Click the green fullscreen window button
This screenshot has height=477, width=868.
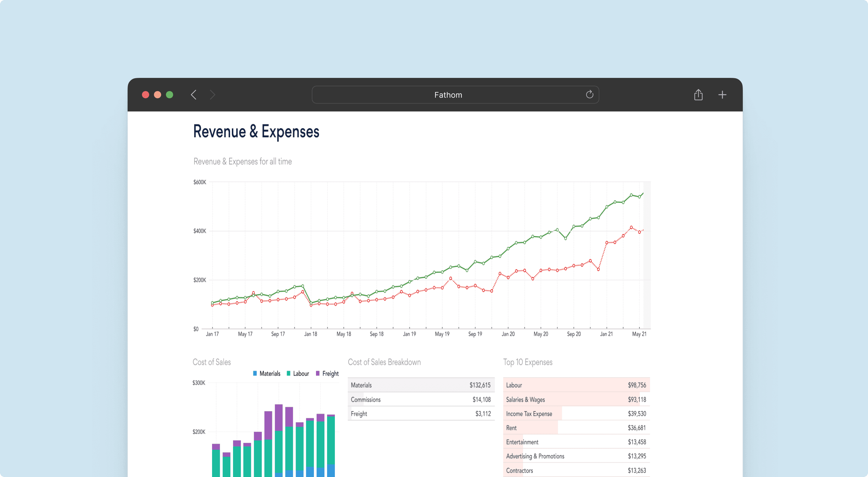pos(170,95)
